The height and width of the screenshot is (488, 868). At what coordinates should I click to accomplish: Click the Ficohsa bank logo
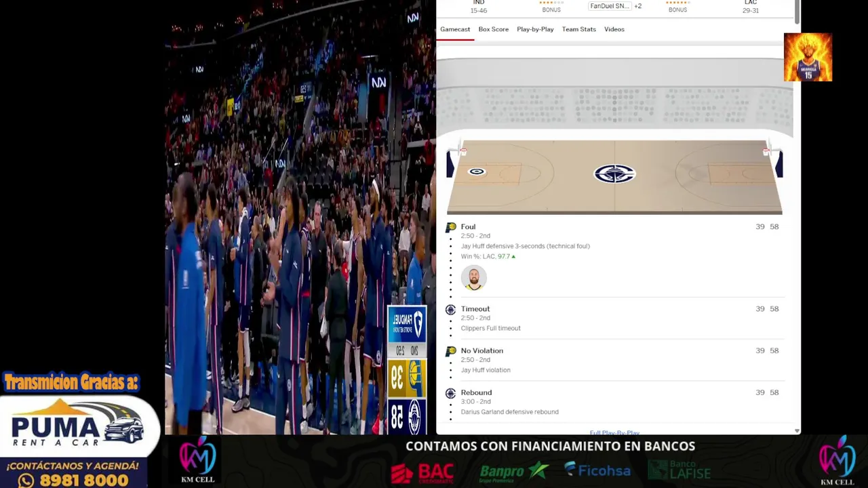(x=597, y=469)
